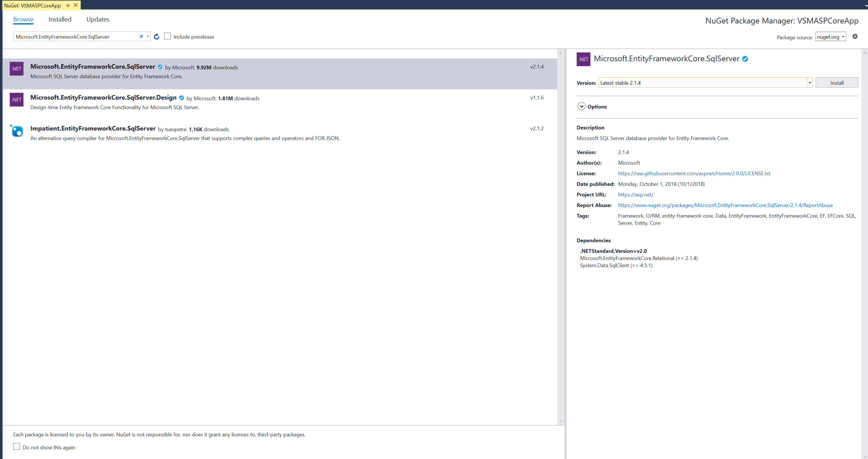Open Package source nuget.org dropdown

(831, 37)
